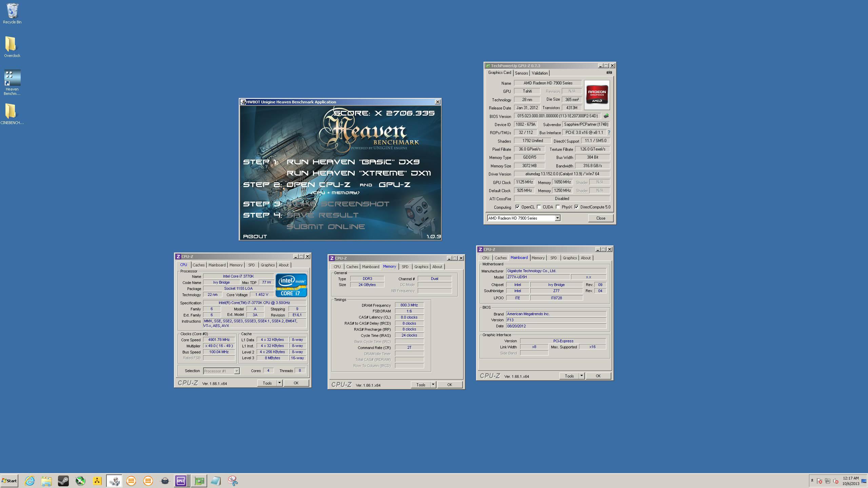The height and width of the screenshot is (488, 868).
Task: Click Run Heaven "Xtreme" DX11
Action: (359, 173)
